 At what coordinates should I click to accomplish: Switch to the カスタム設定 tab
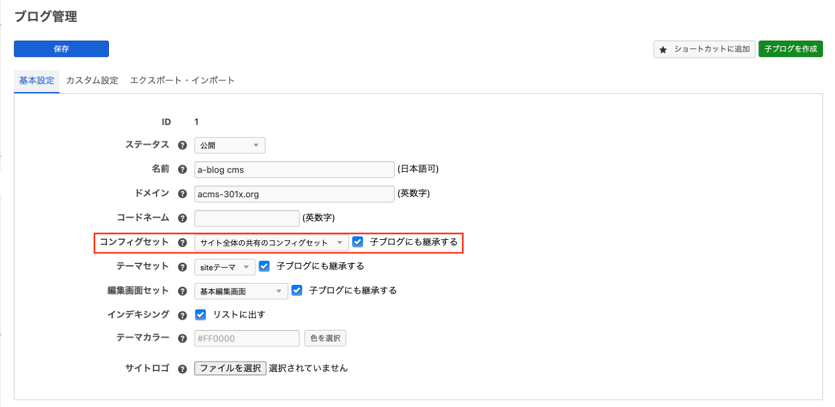tap(92, 80)
